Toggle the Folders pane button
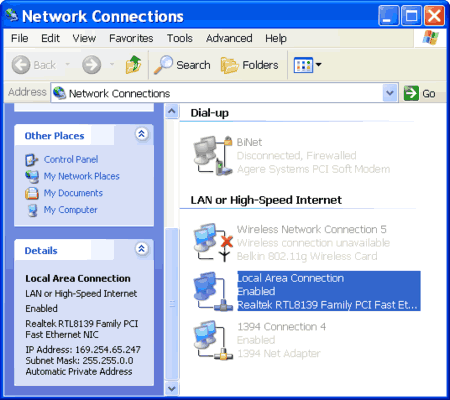The height and width of the screenshot is (400, 450). [249, 65]
